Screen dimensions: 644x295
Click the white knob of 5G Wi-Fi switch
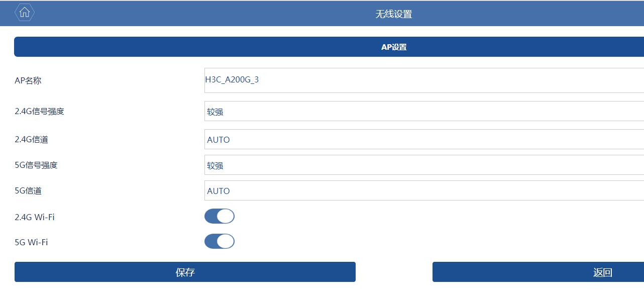(226, 241)
